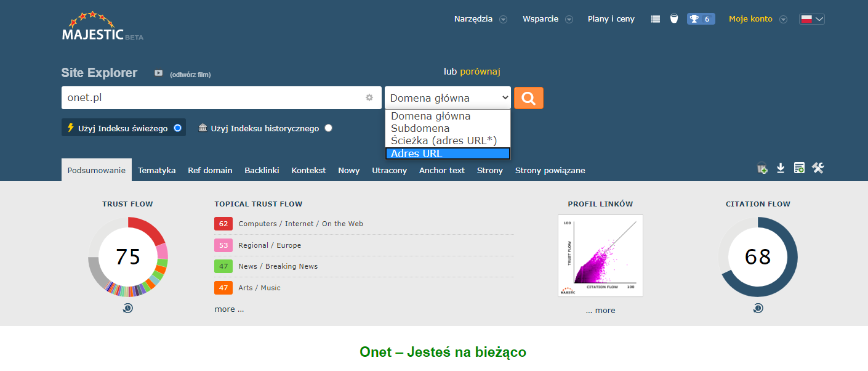Click the gear icon in search field
The width and height of the screenshot is (868, 371).
coord(369,97)
